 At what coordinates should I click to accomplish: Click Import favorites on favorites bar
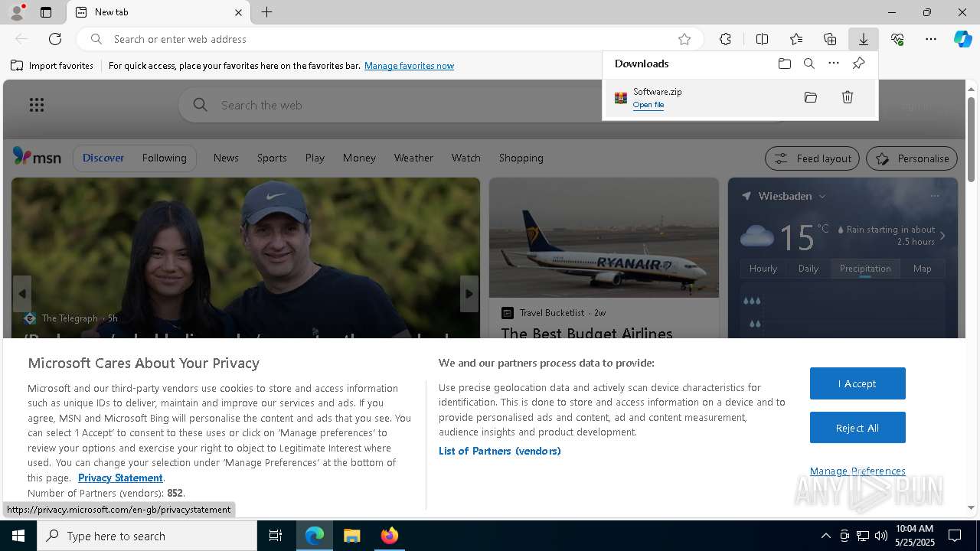(x=52, y=66)
